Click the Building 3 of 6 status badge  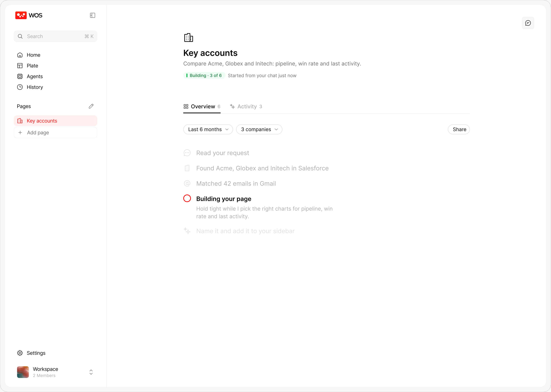click(204, 76)
